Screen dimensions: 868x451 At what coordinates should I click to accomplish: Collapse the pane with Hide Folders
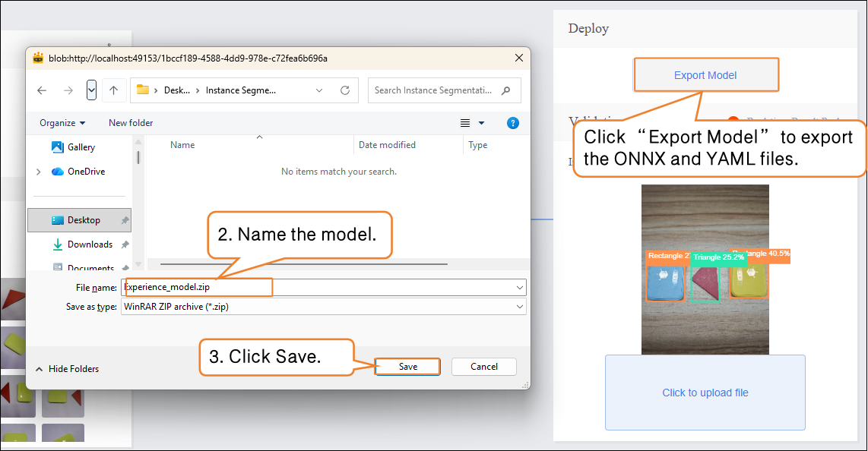pos(67,369)
